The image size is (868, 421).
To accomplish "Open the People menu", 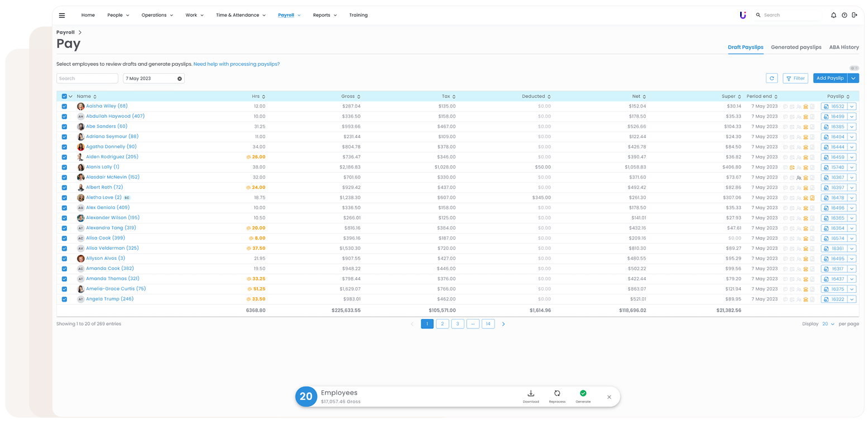I will pyautogui.click(x=118, y=15).
